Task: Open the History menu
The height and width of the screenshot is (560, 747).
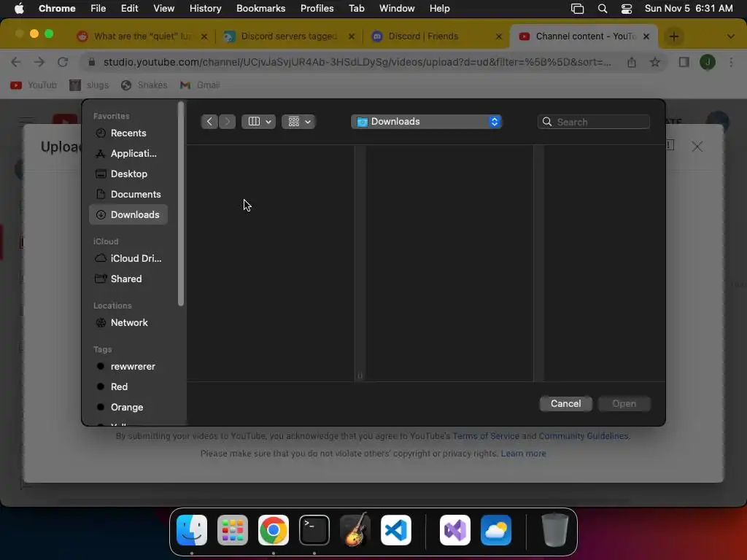Action: click(x=205, y=9)
